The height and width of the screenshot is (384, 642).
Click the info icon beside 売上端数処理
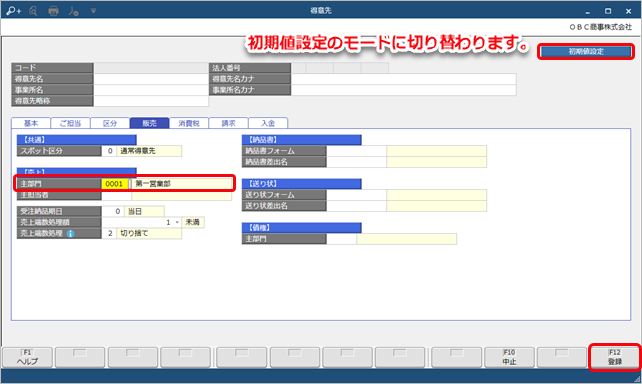click(70, 234)
